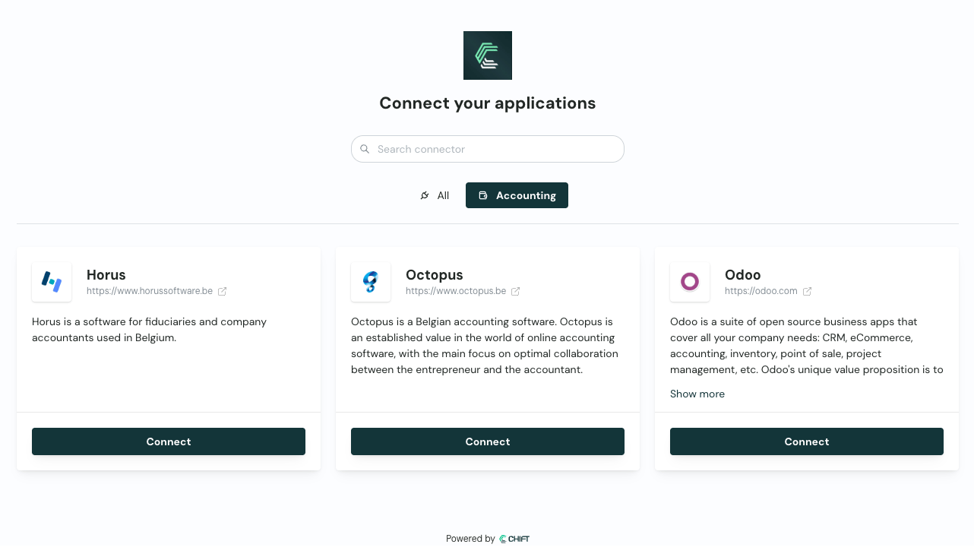The height and width of the screenshot is (560, 974).
Task: Select the Accounting filter tab
Action: click(x=517, y=195)
